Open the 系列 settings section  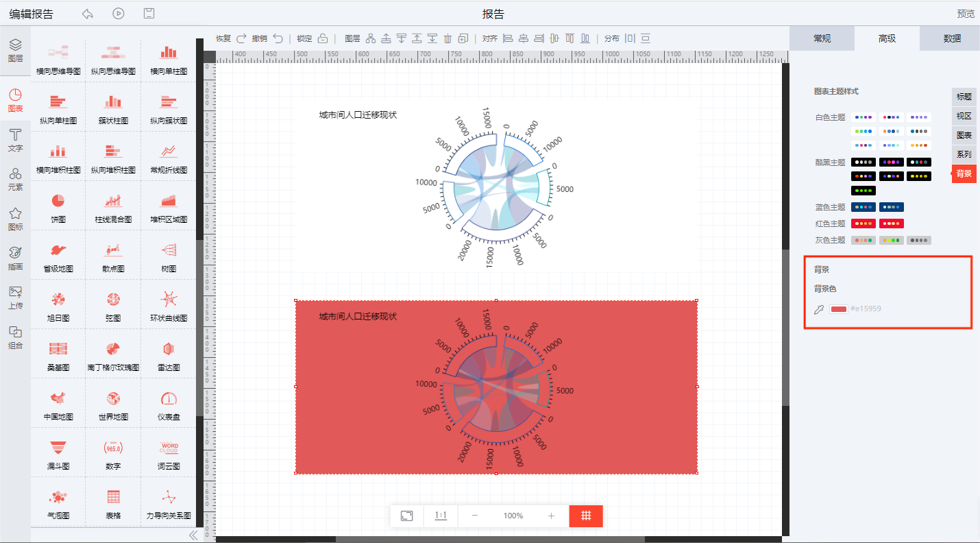pos(964,154)
